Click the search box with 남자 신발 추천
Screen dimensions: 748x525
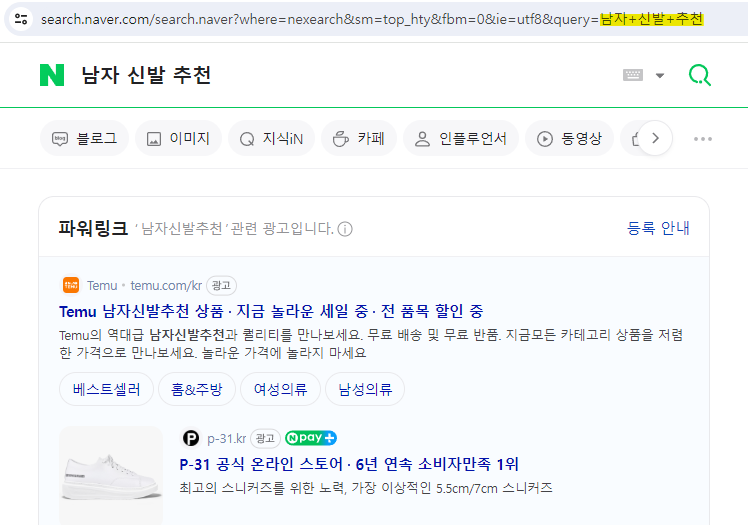coord(145,75)
